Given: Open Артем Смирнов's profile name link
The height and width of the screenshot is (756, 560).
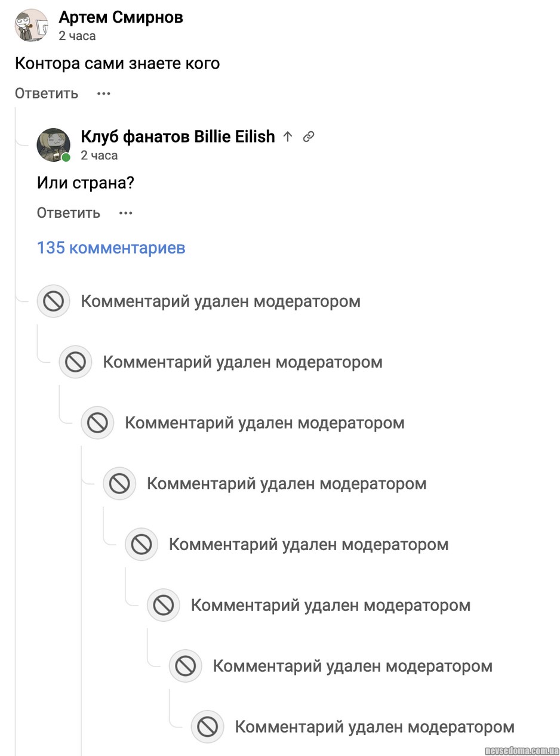Looking at the screenshot, I should tap(121, 17).
